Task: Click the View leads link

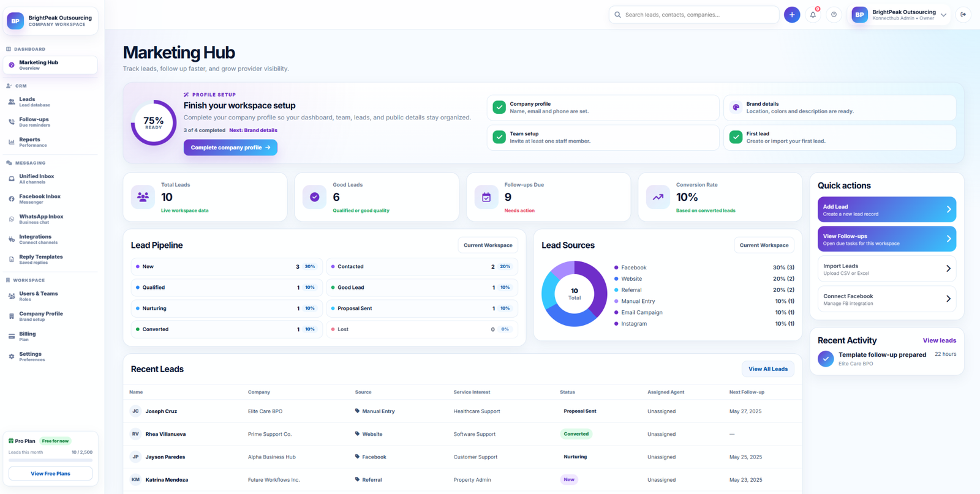Action: pyautogui.click(x=939, y=340)
